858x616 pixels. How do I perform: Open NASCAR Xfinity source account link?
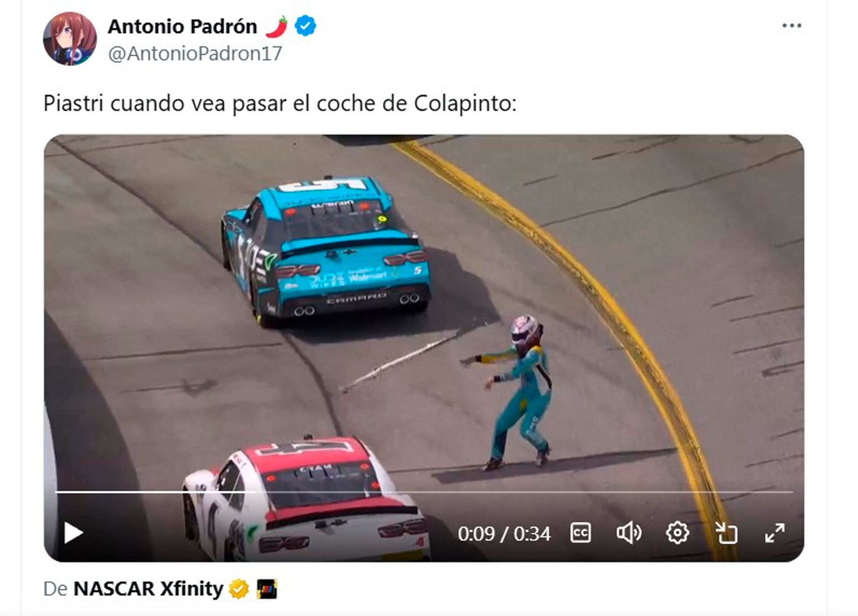tap(148, 589)
